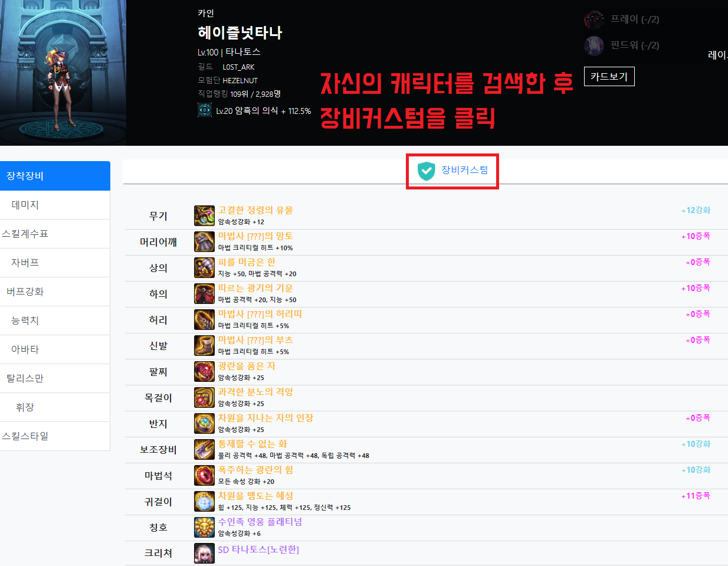Click the SD 타나토스 creature icon

coord(204,554)
